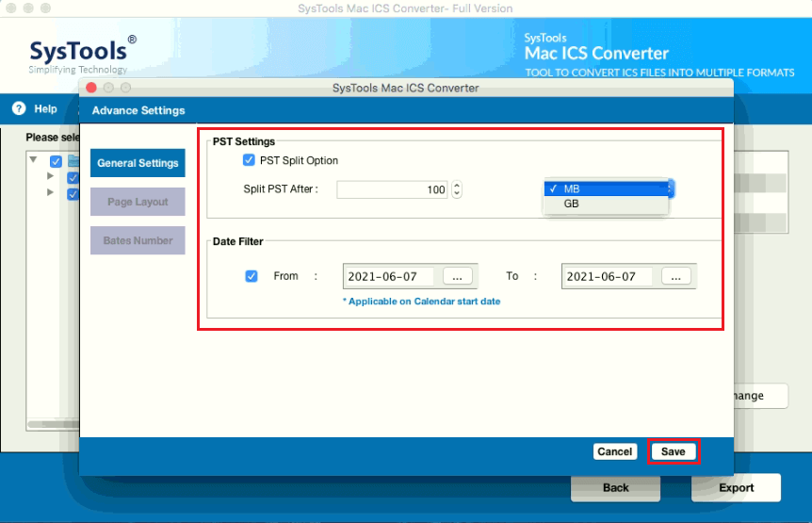The image size is (812, 523).
Task: Toggle the third tree row checkbox
Action: 73,194
